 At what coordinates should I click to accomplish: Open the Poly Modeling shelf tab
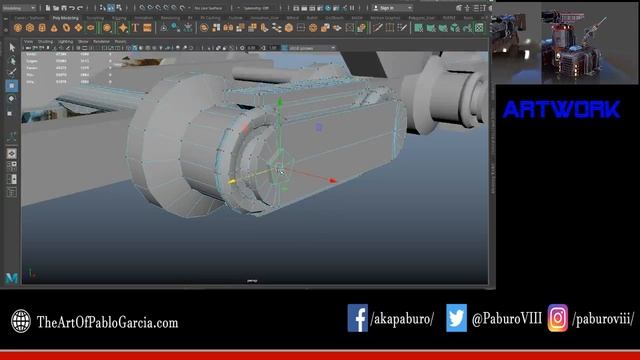(66, 18)
